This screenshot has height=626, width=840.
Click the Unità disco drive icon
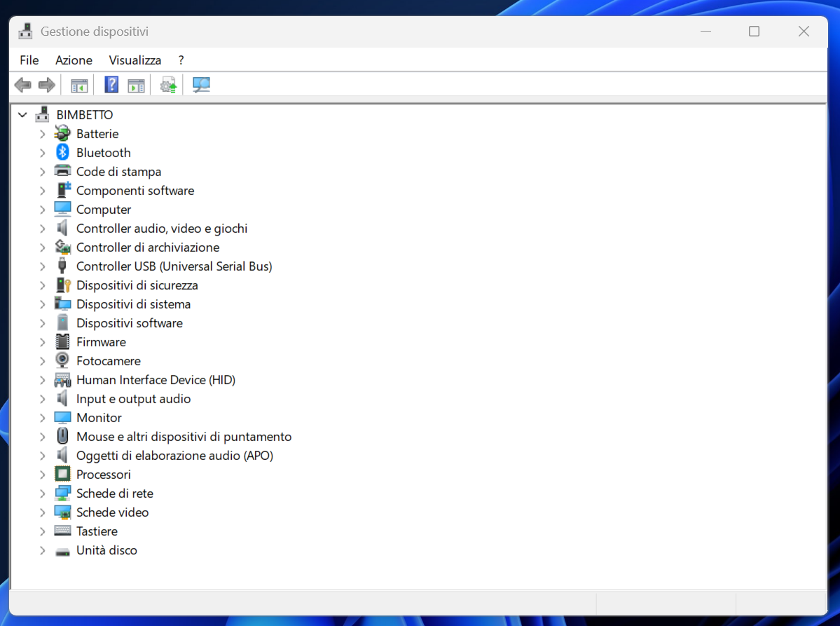coord(62,552)
